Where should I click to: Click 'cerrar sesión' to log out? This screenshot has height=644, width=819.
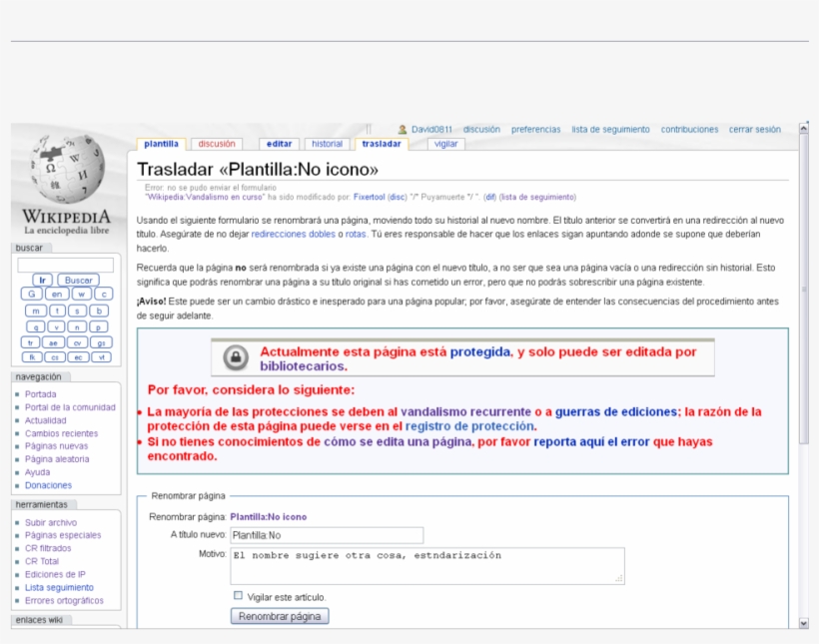tap(755, 130)
